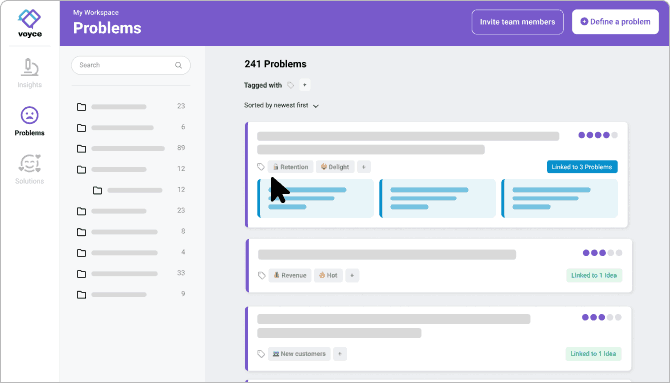This screenshot has width=670, height=383.
Task: Click My Workspace label in header
Action: click(x=96, y=12)
